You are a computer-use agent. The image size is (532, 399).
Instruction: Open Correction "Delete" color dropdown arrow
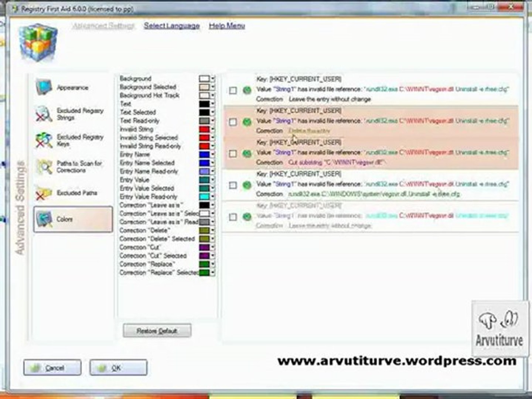coord(212,231)
